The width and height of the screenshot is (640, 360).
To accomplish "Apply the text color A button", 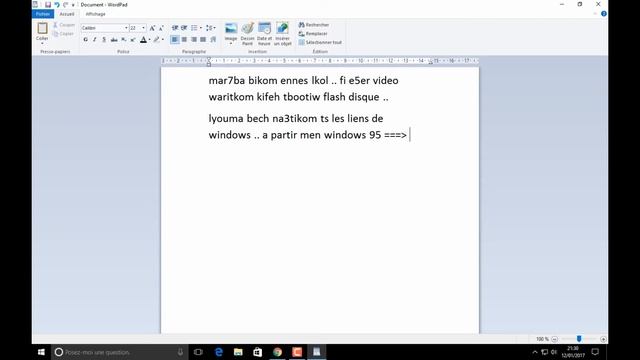I will tap(143, 40).
